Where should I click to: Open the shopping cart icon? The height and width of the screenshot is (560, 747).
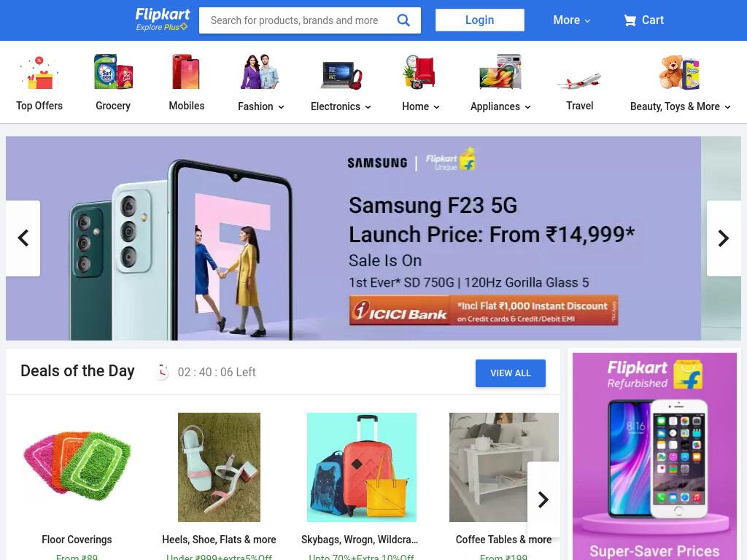(x=630, y=20)
